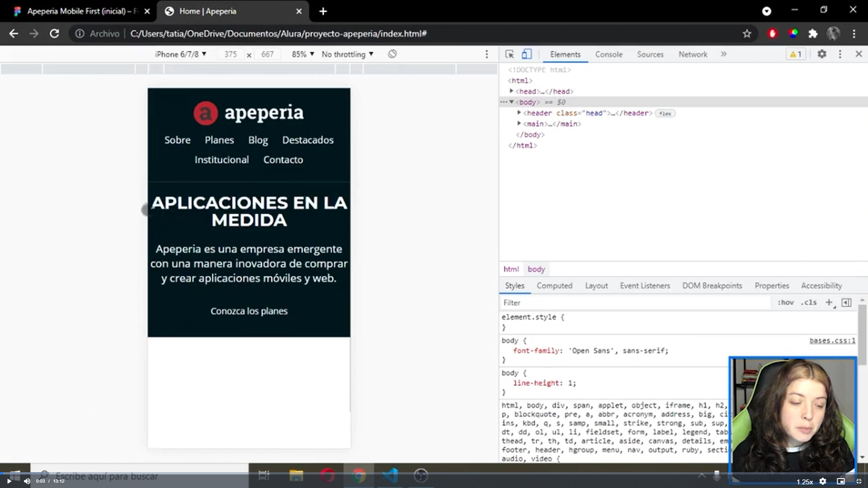Open the 85% zoom dropdown

coord(303,54)
